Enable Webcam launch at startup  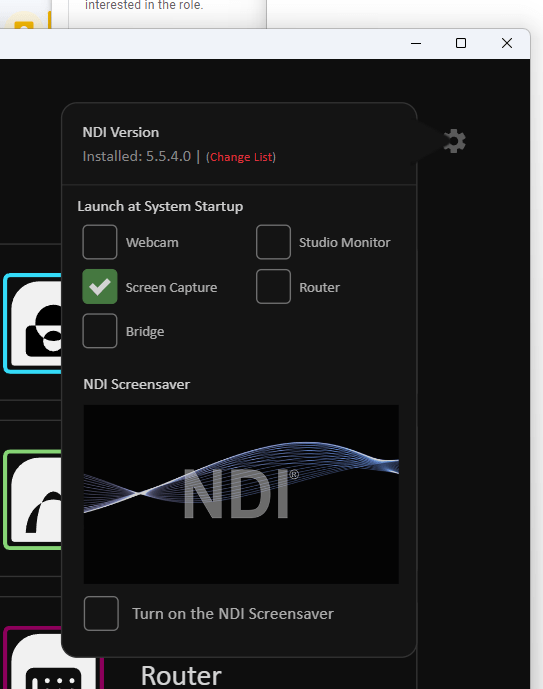(x=100, y=242)
